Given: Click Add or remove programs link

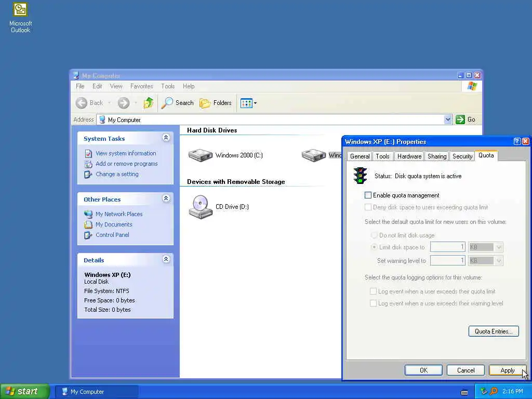Looking at the screenshot, I should point(127,164).
